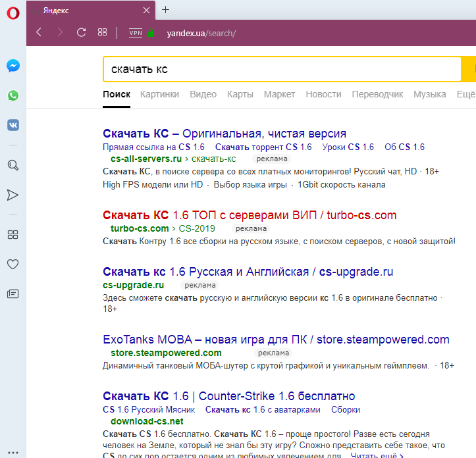Open WhatsApp in the sidebar
476x458 pixels.
click(x=13, y=95)
